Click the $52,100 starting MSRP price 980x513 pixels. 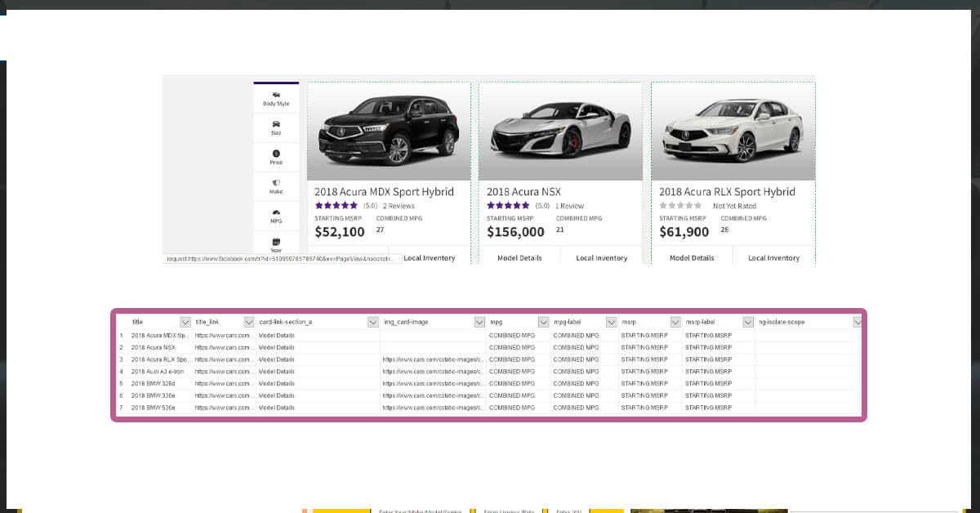coord(340,232)
